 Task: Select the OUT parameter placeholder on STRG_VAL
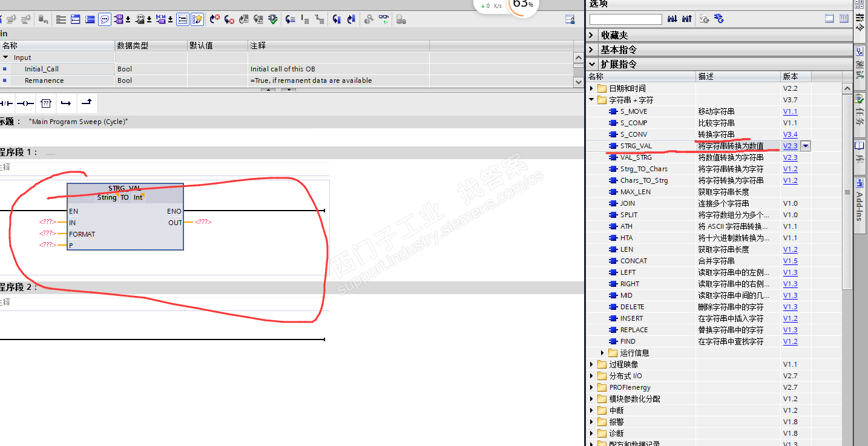tap(203, 222)
